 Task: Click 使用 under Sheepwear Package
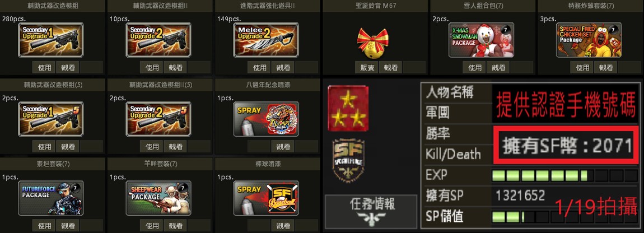click(152, 226)
